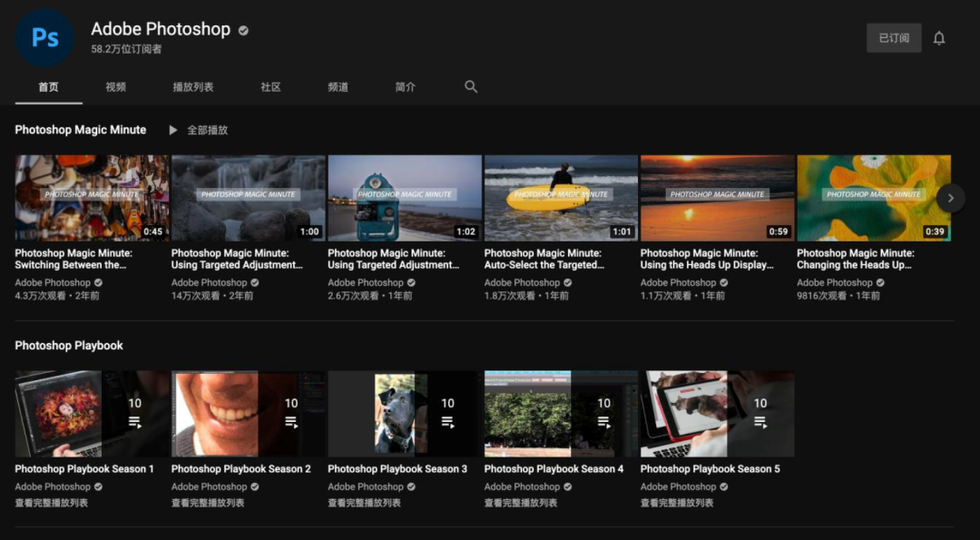Click the verified badge beside the Adobe Photoshop title
Image resolution: width=980 pixels, height=540 pixels.
[243, 30]
